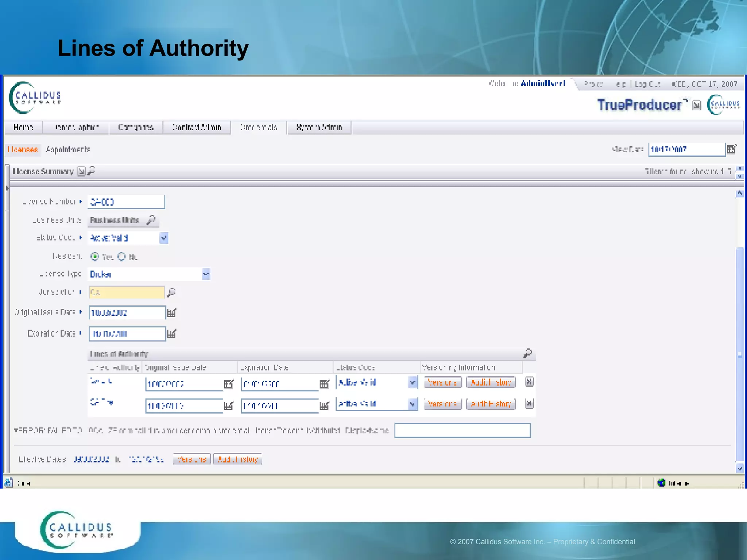Open the Companies tab
The height and width of the screenshot is (560, 747).
136,127
